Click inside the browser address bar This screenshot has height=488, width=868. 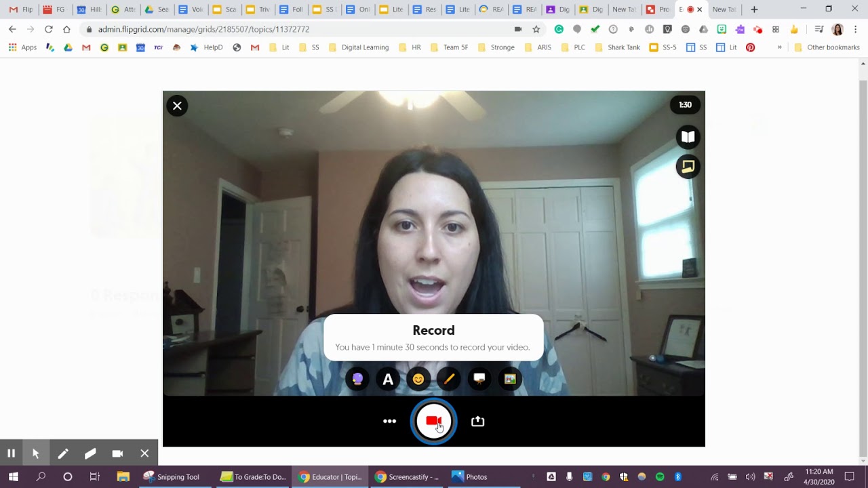(x=271, y=30)
